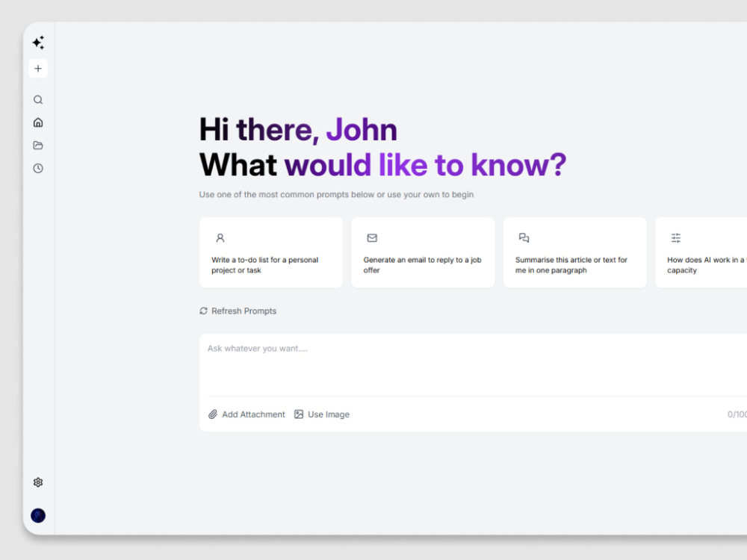Select 'Summarise this article' prompt card
747x560 pixels.
tap(575, 252)
